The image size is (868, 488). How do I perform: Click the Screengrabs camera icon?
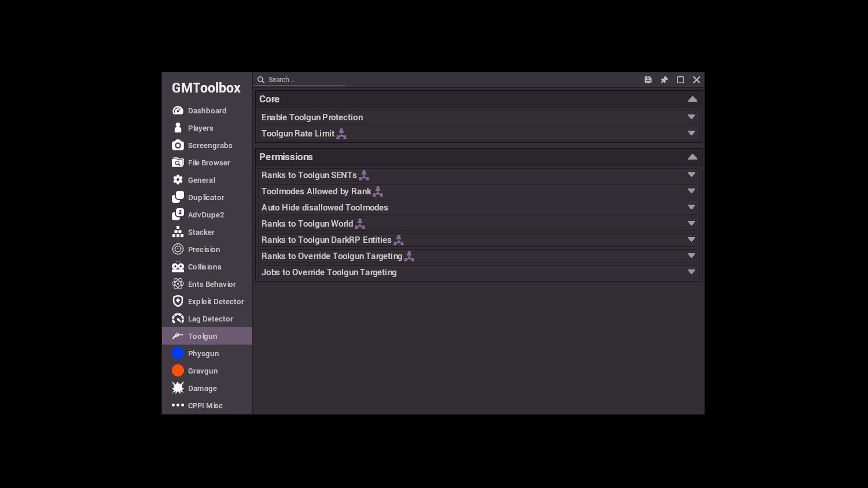pos(178,145)
